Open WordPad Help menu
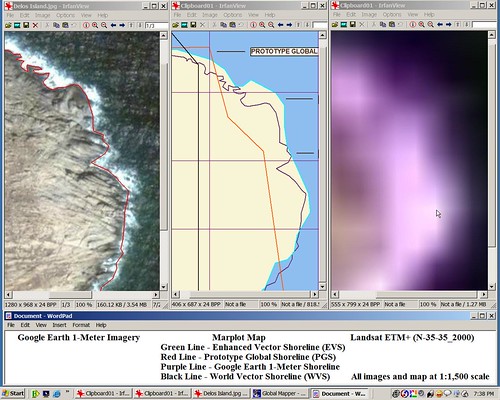 click(x=101, y=325)
